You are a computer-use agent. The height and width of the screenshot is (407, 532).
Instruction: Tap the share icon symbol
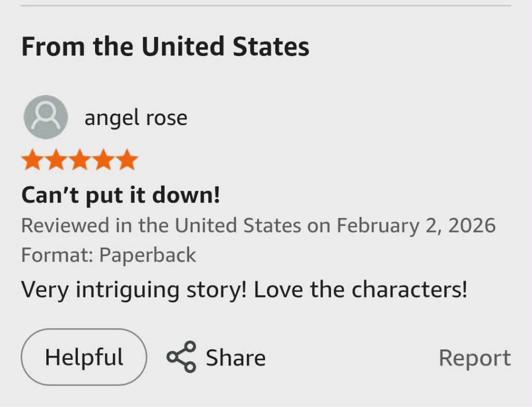pos(181,357)
